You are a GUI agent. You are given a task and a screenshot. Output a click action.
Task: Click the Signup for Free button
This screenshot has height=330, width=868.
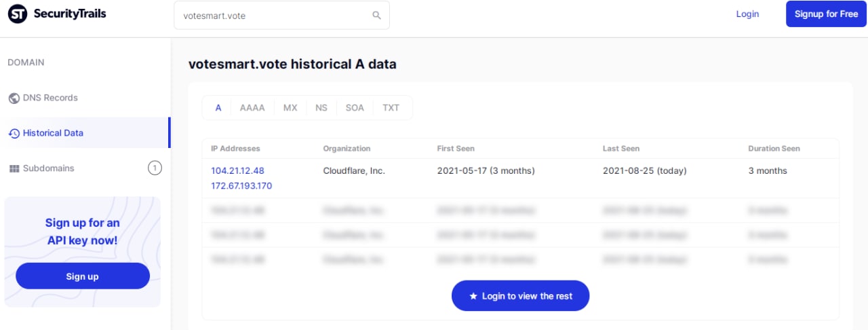[x=827, y=14]
